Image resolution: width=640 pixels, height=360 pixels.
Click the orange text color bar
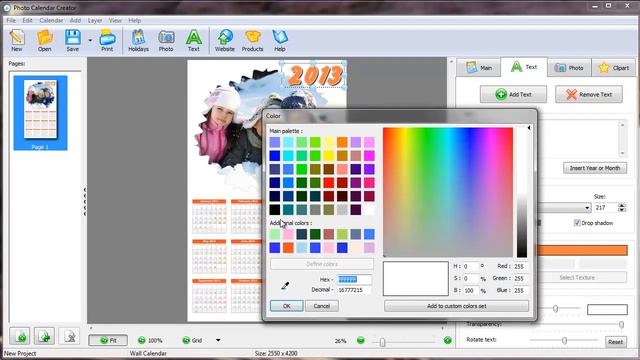[583, 250]
